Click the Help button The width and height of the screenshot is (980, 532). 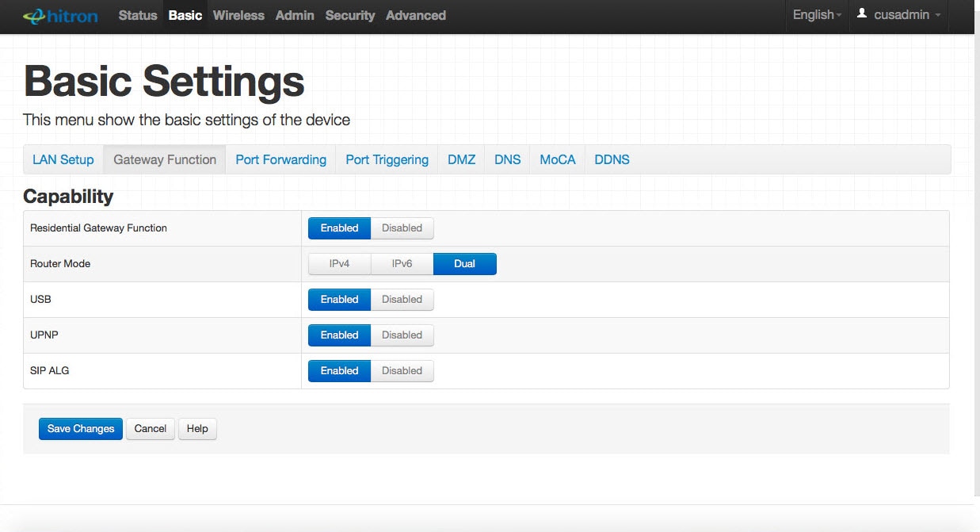click(x=197, y=429)
